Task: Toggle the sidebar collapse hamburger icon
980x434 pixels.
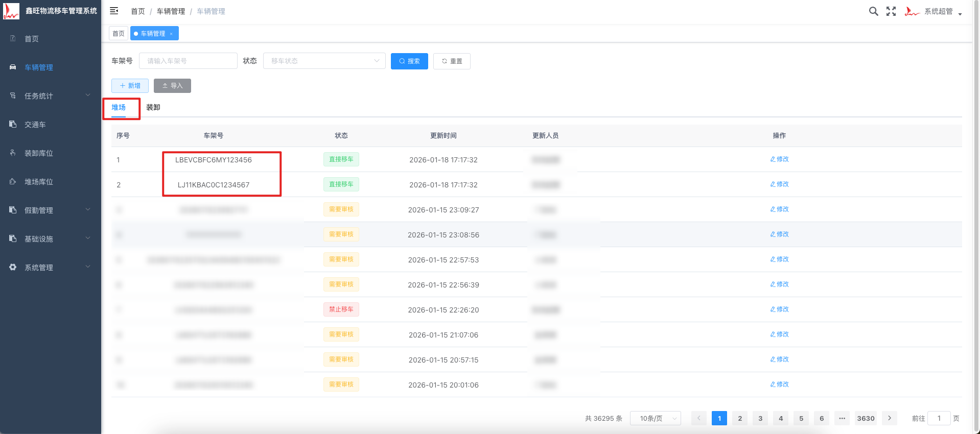Action: coord(114,11)
